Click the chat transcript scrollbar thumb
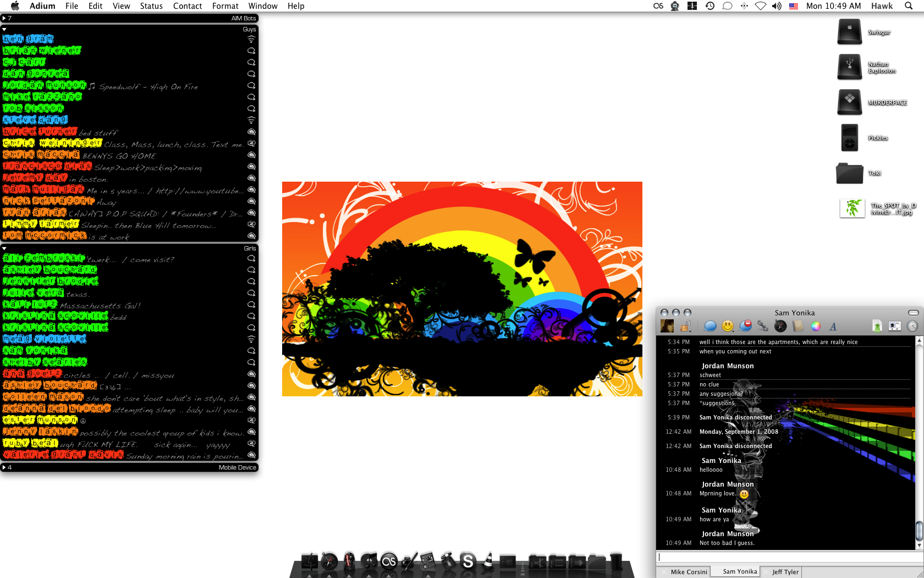Viewport: 924px width, 578px height. 919,531
